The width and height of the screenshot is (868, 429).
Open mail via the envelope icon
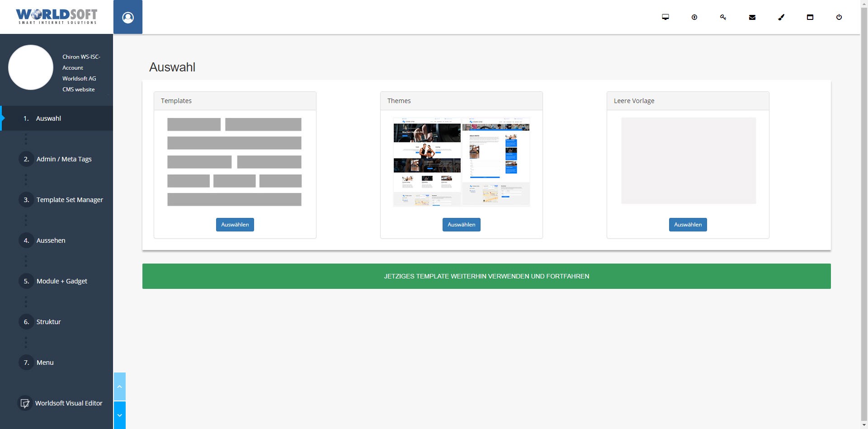[x=752, y=17]
